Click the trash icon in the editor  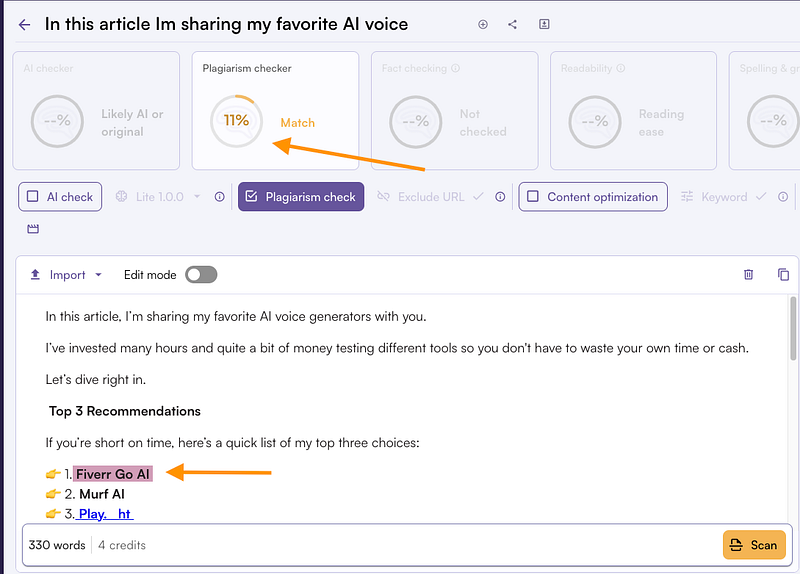click(748, 274)
